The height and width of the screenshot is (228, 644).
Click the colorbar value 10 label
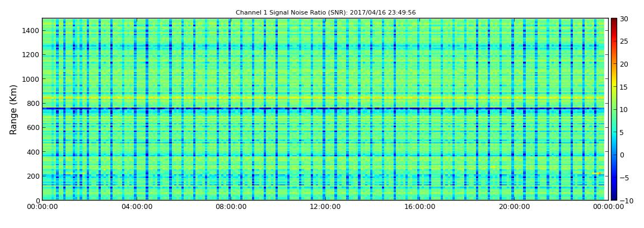coord(624,109)
